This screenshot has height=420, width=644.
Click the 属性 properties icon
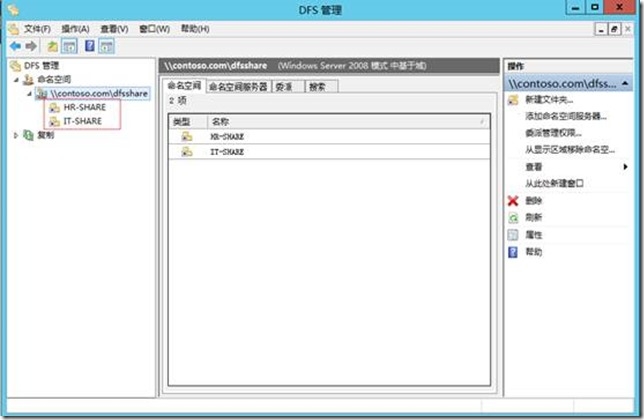click(x=513, y=235)
